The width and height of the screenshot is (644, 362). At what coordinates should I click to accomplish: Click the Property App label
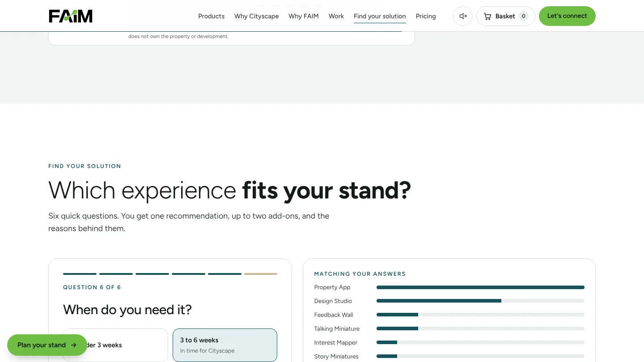click(332, 287)
